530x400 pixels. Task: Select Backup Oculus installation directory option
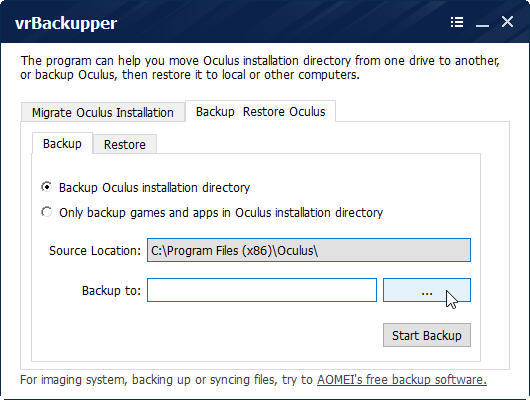coord(46,187)
